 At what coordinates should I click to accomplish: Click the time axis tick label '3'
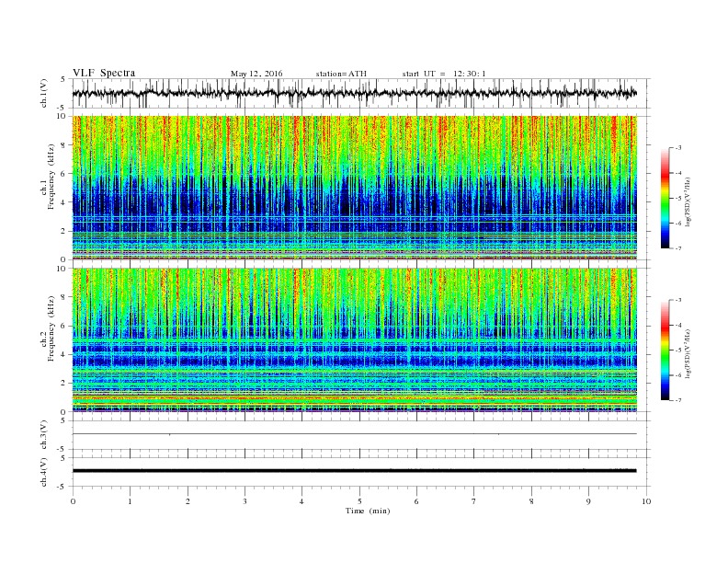pyautogui.click(x=245, y=501)
